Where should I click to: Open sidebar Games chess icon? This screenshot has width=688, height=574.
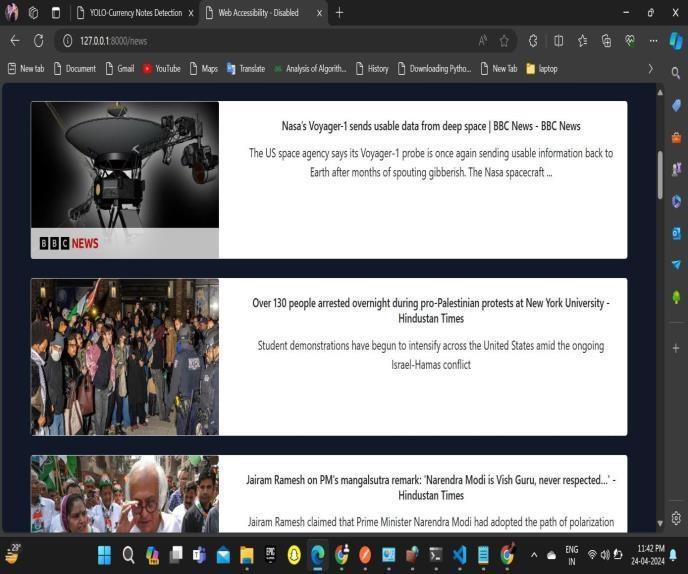tap(676, 169)
